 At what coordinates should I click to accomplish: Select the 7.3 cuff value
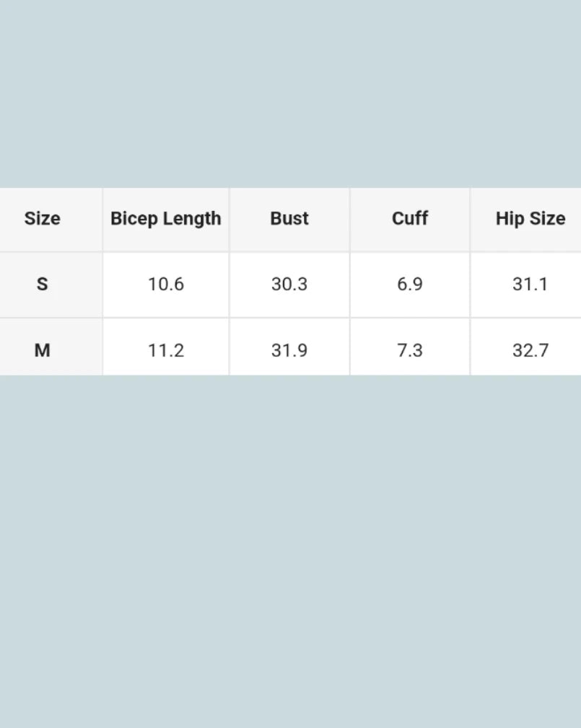409,350
